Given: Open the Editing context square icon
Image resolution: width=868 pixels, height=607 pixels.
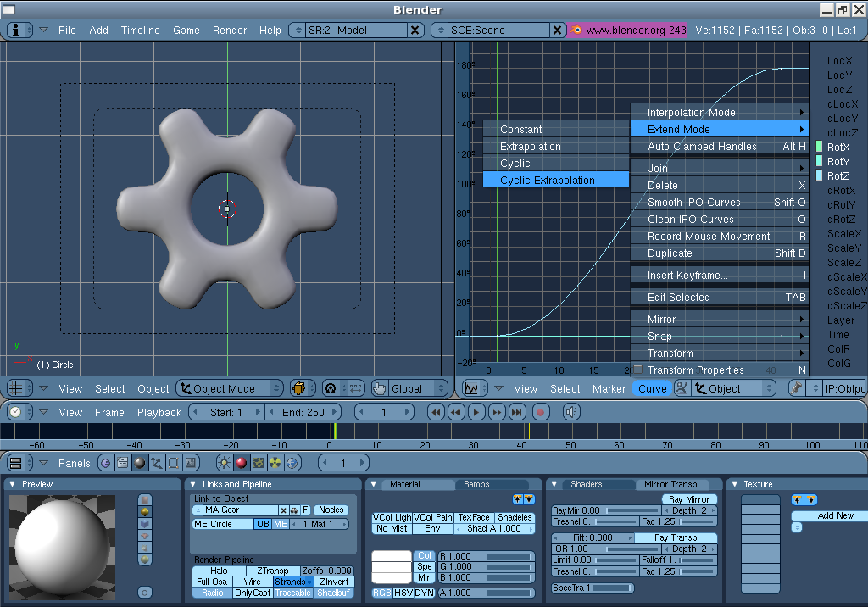Looking at the screenshot, I should tap(173, 462).
